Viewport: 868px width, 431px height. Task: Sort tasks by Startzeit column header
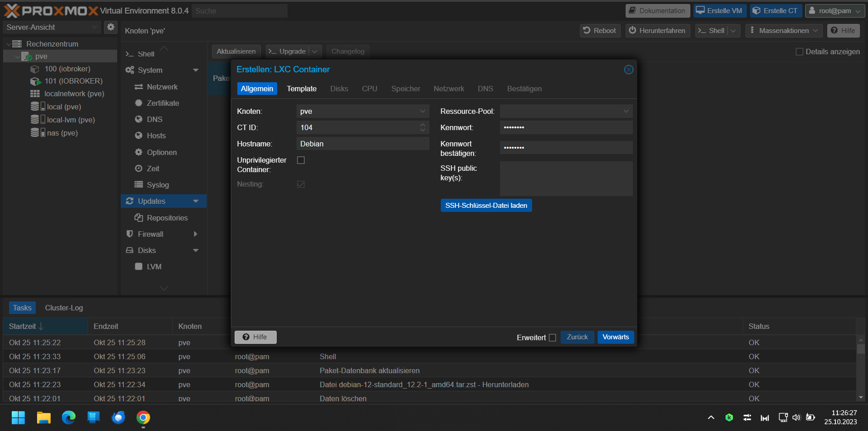45,326
